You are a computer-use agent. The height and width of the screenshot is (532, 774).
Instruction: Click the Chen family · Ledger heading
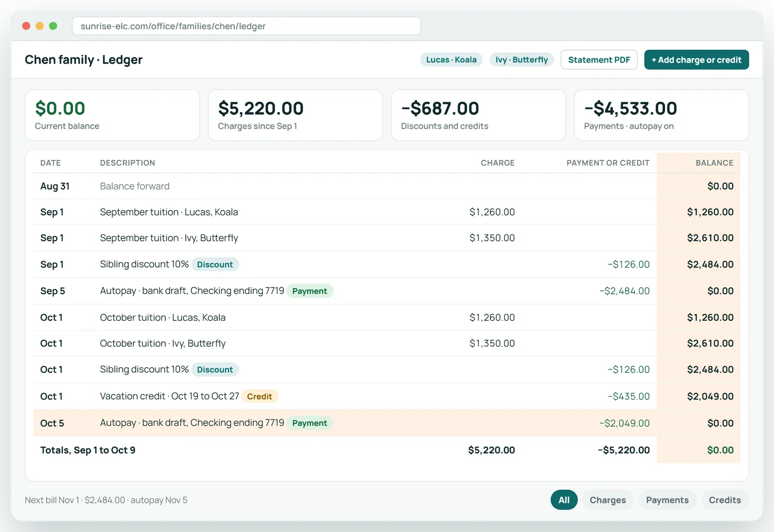coord(83,60)
